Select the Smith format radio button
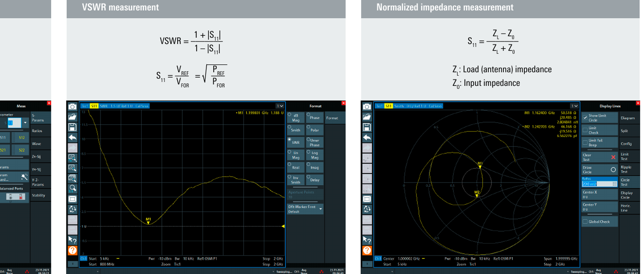 pyautogui.click(x=289, y=127)
